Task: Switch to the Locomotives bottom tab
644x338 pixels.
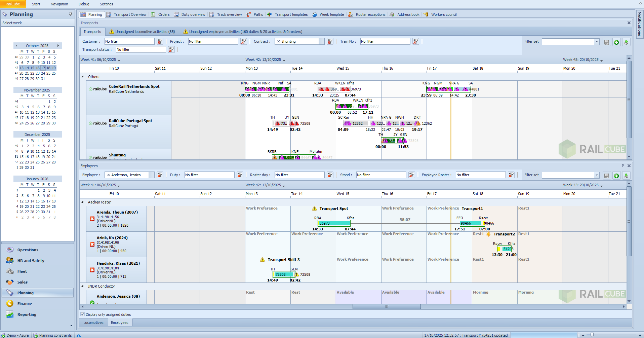Action: pyautogui.click(x=93, y=323)
